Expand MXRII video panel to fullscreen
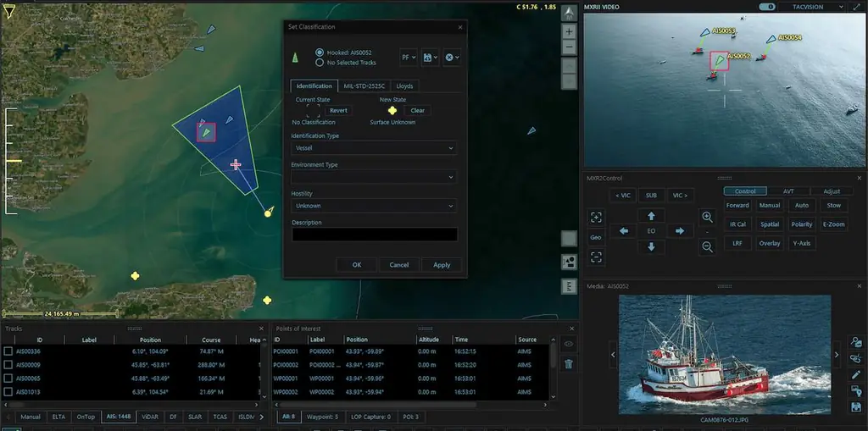 (857, 7)
